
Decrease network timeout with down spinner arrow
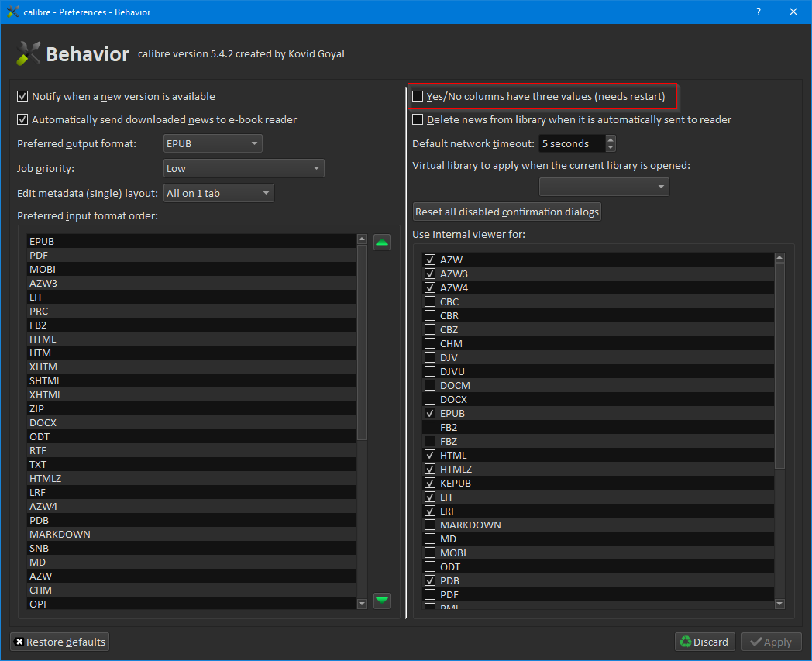611,147
